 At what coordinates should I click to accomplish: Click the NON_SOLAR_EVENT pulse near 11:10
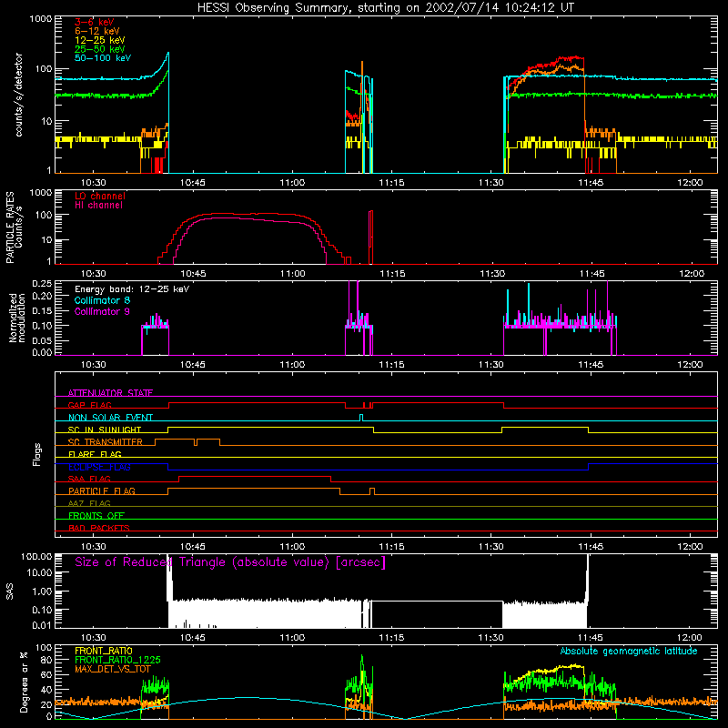361,418
